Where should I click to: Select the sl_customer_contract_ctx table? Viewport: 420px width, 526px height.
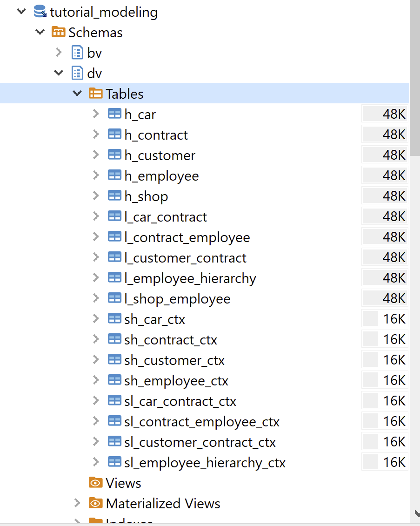pyautogui.click(x=200, y=442)
